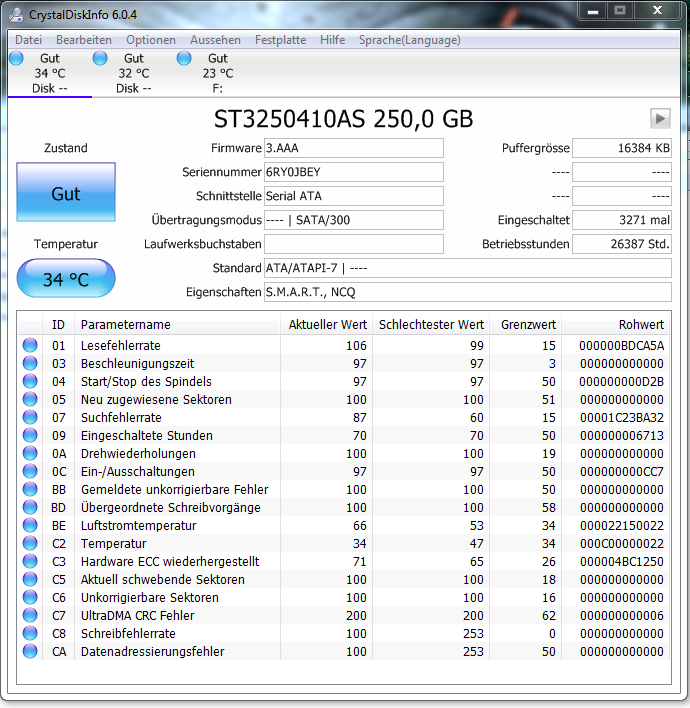Open the Hilfe menu
Viewport: 690px width, 708px height.
(x=332, y=40)
